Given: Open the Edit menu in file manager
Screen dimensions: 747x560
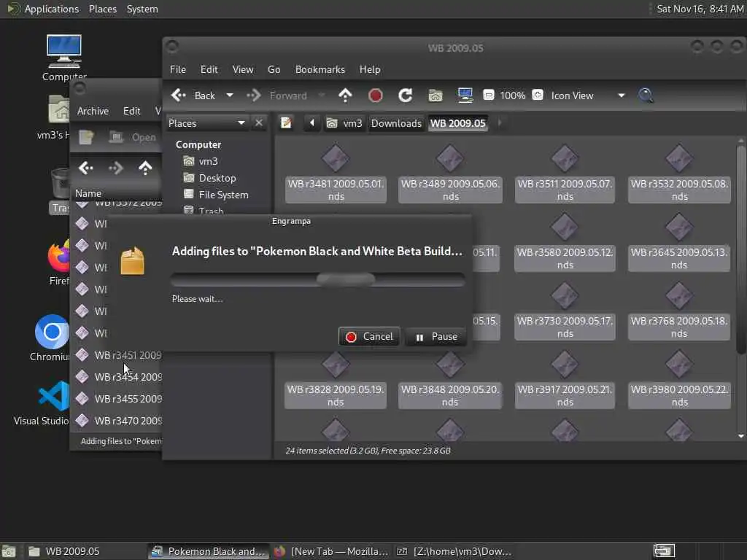Looking at the screenshot, I should (x=209, y=69).
